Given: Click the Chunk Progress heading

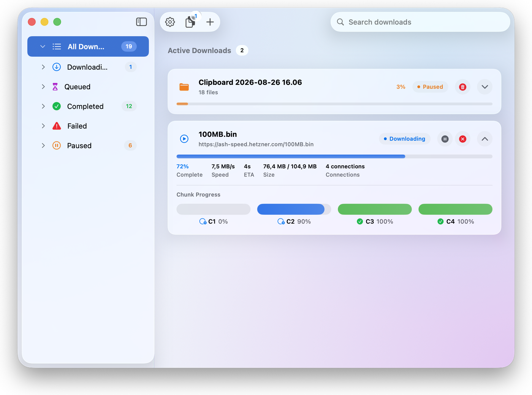Looking at the screenshot, I should point(198,195).
